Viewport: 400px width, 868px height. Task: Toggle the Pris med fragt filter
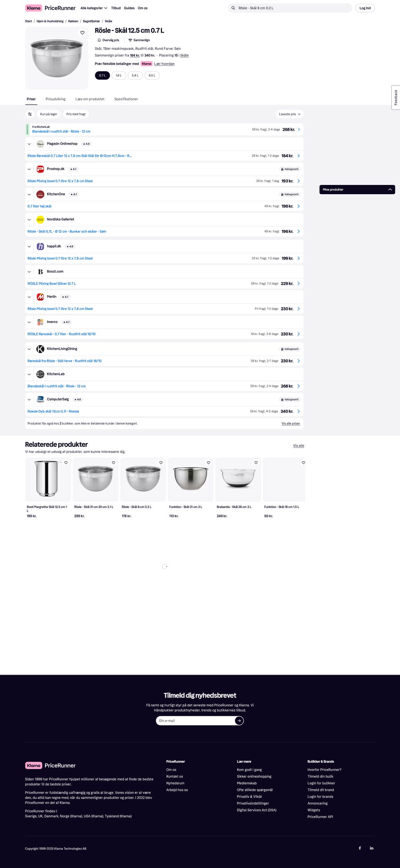76,114
